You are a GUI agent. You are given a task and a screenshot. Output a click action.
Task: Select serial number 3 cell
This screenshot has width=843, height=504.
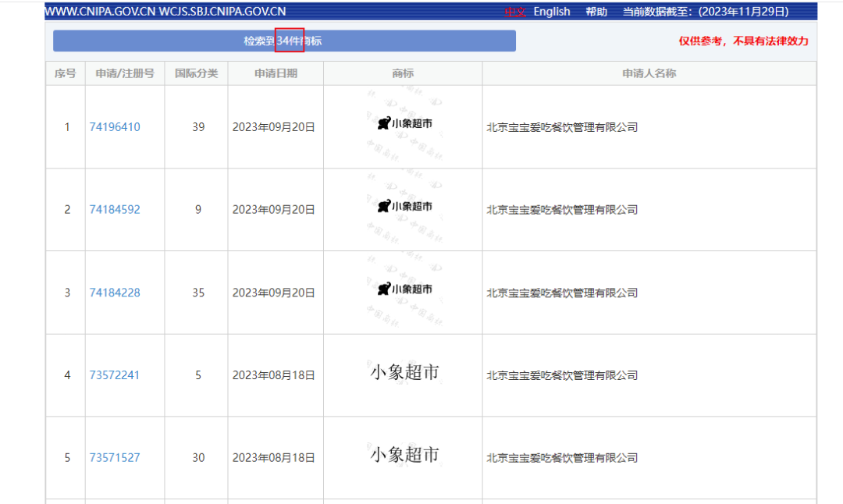[67, 293]
